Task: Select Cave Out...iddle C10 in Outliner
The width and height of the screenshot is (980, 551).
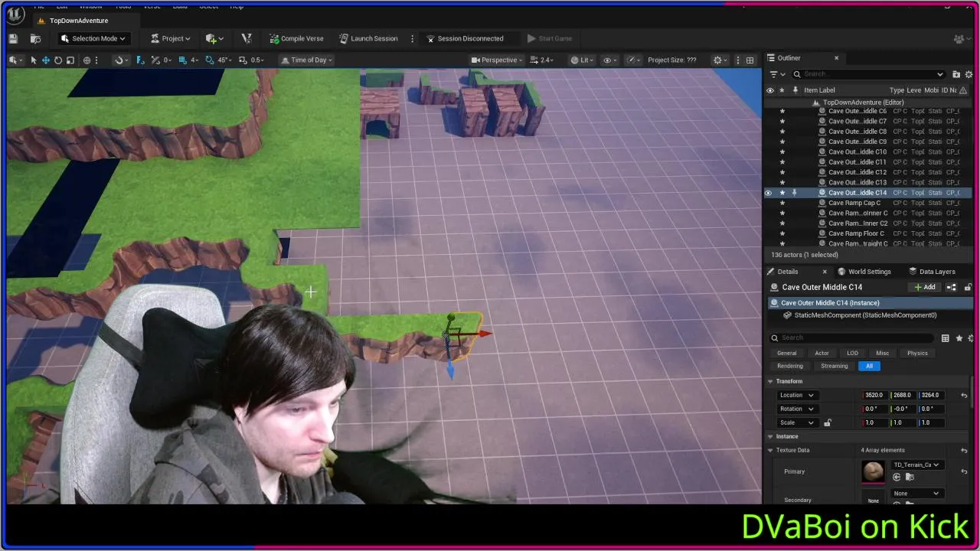Action: (869, 152)
